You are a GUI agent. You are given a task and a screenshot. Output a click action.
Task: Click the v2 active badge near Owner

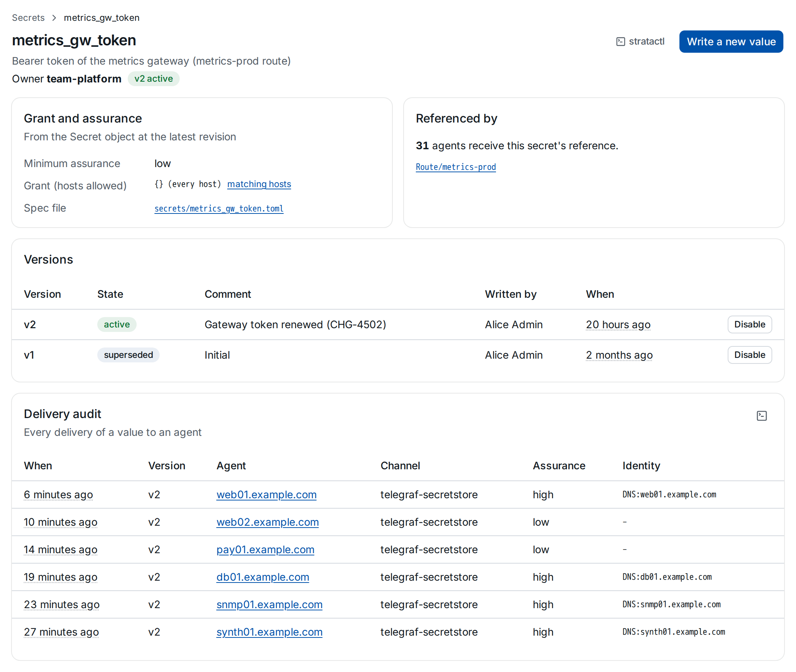click(x=153, y=79)
